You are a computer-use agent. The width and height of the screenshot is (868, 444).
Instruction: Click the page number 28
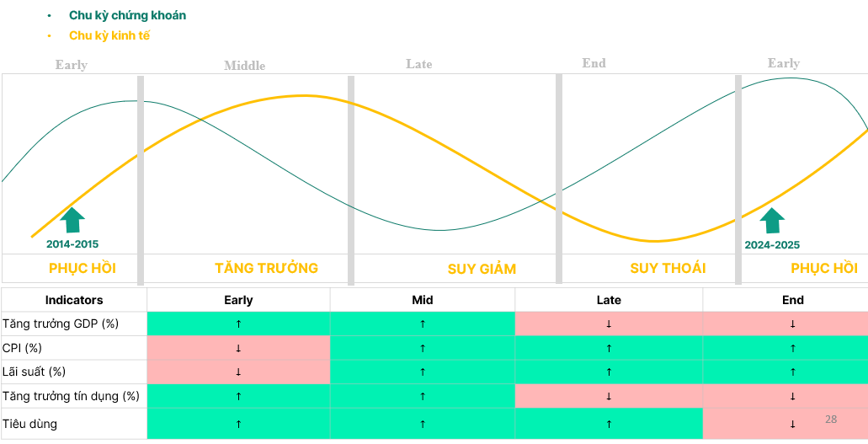(831, 419)
